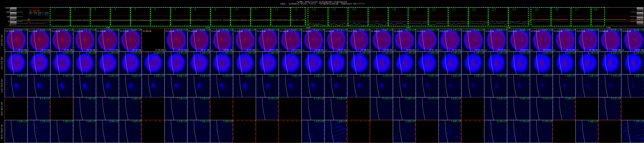The width and height of the screenshot is (644, 143).
Task: Open the 12-25 keV image with peak 2.64E+05
Action: 84,86
